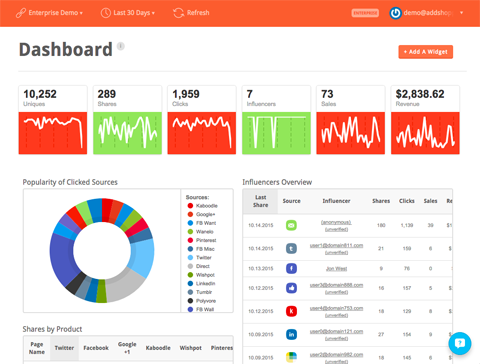Image resolution: width=480 pixels, height=364 pixels.
Task: Click the multicolor source icon in user2 row
Action: 291,357
